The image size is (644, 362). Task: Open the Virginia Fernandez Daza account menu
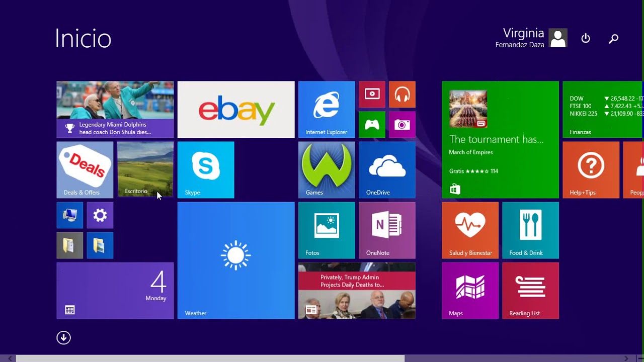[531, 38]
